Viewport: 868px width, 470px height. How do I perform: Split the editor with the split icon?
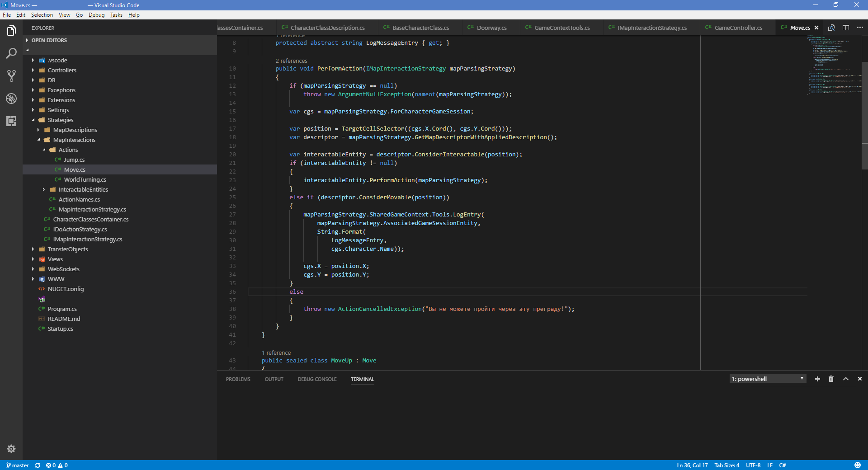pyautogui.click(x=845, y=28)
